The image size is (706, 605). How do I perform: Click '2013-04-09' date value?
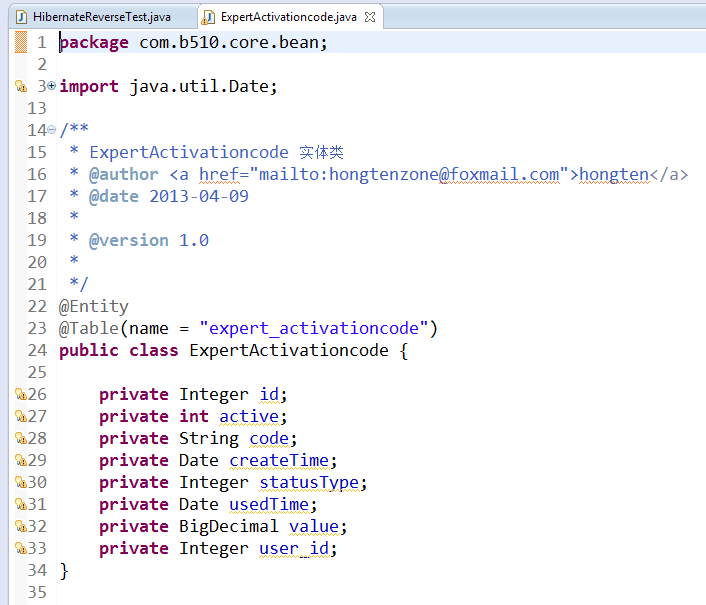point(199,196)
